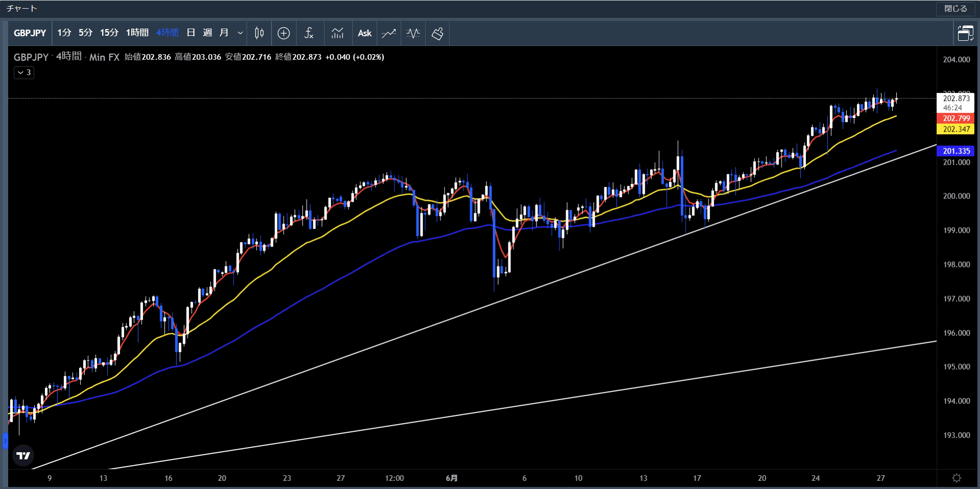Select the 月 monthly timeframe
This screenshot has width=980, height=489.
click(x=224, y=33)
